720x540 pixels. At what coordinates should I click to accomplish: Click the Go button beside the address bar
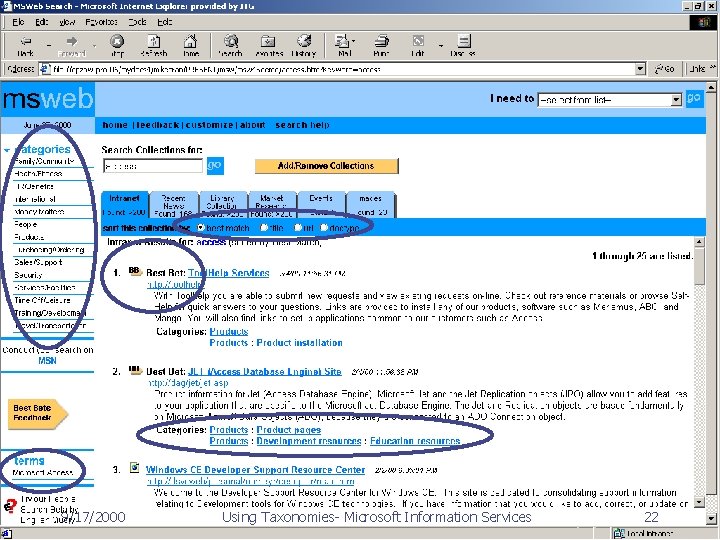(x=664, y=69)
